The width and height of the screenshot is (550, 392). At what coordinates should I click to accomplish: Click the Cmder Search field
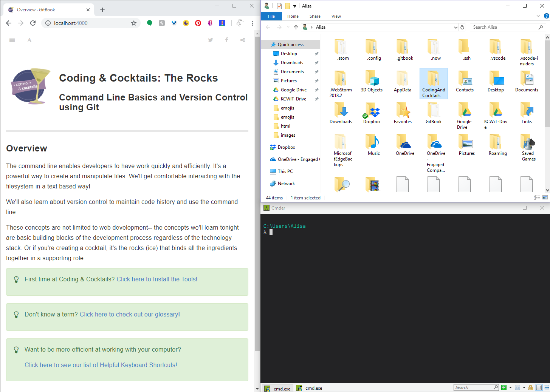coord(476,387)
